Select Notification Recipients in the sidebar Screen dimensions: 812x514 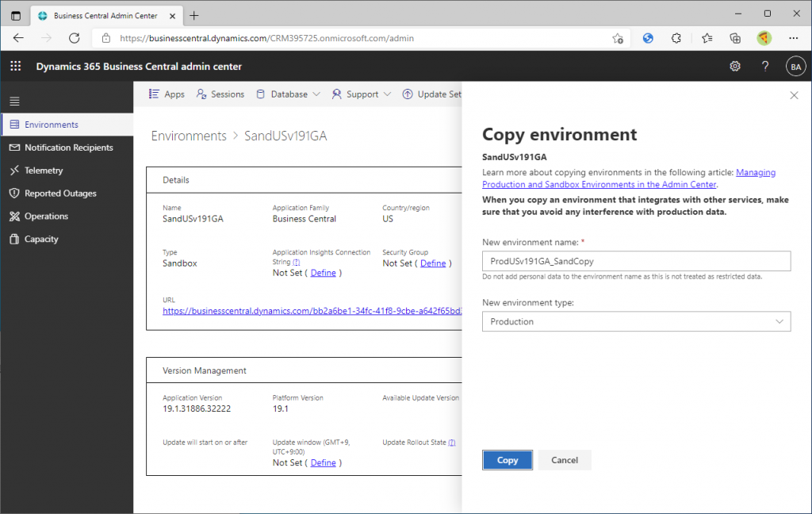(67, 148)
